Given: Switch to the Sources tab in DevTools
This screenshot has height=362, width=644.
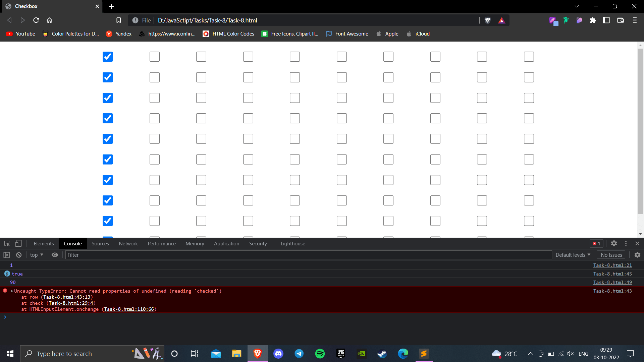Looking at the screenshot, I should point(100,243).
